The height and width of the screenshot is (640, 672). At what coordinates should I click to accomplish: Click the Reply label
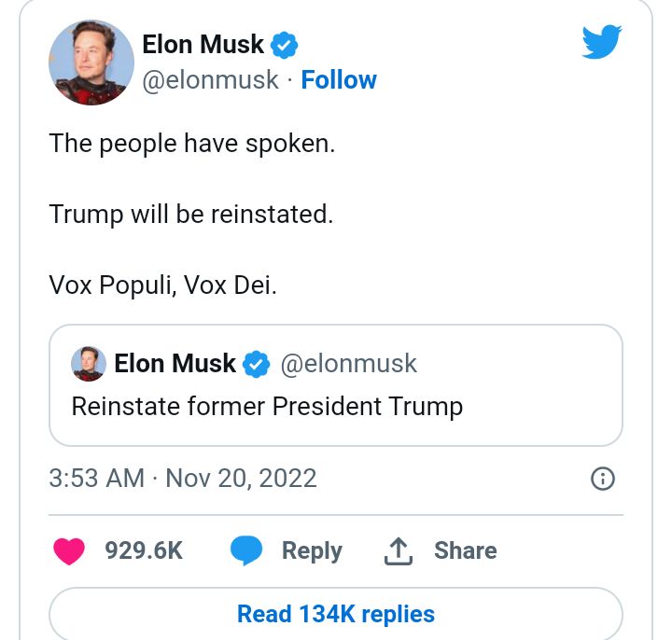(312, 550)
